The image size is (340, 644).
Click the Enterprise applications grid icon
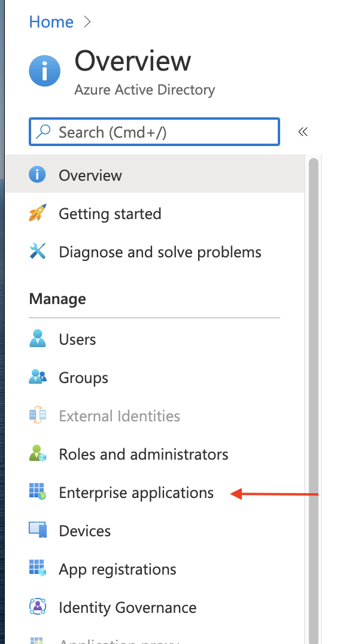[x=37, y=491]
